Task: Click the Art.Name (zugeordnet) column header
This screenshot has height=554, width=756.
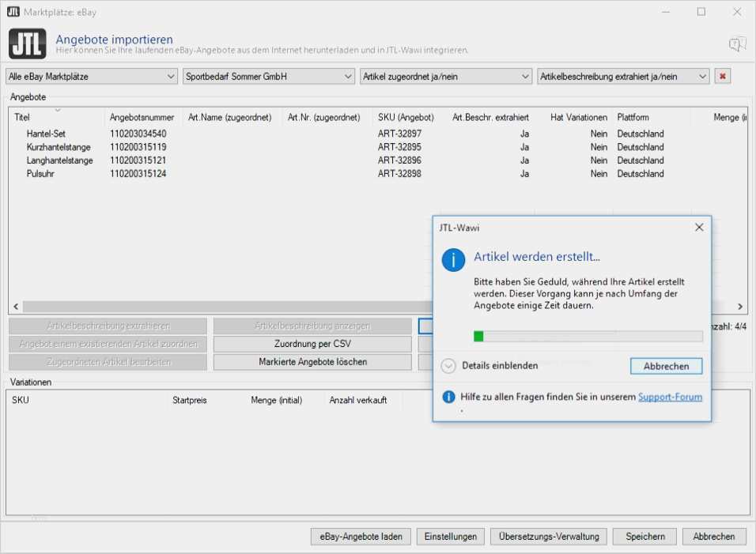Action: tap(229, 117)
